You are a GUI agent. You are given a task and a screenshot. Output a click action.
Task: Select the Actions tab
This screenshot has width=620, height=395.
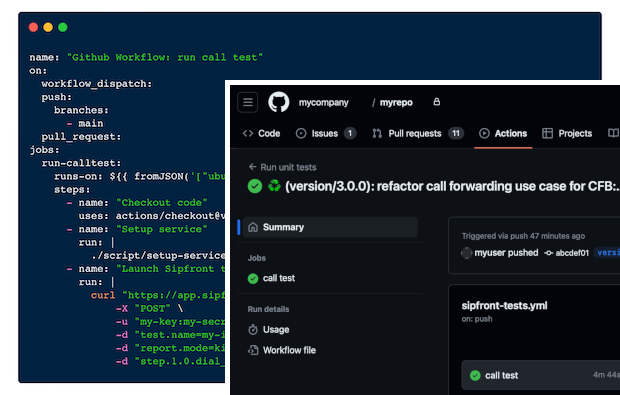503,134
